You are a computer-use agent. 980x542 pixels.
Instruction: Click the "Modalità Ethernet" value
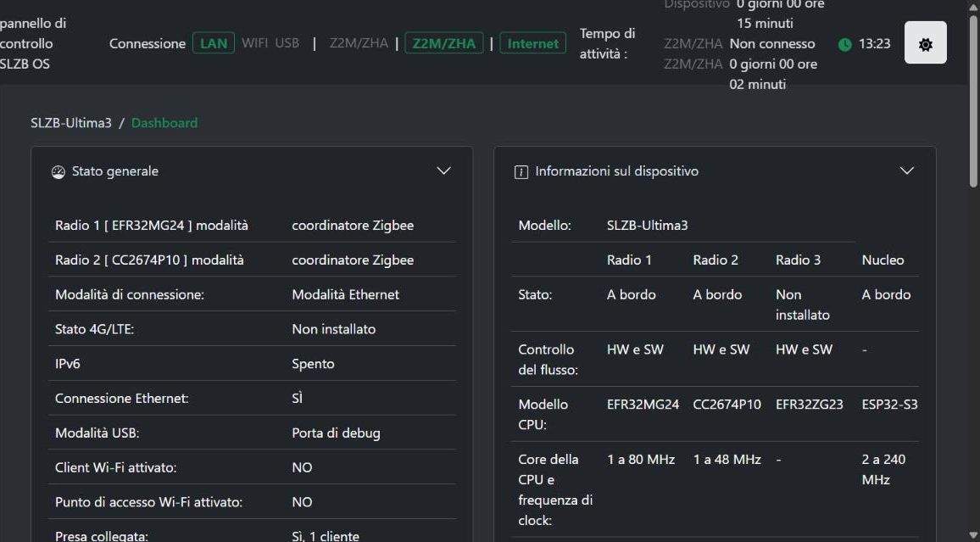[x=346, y=294]
